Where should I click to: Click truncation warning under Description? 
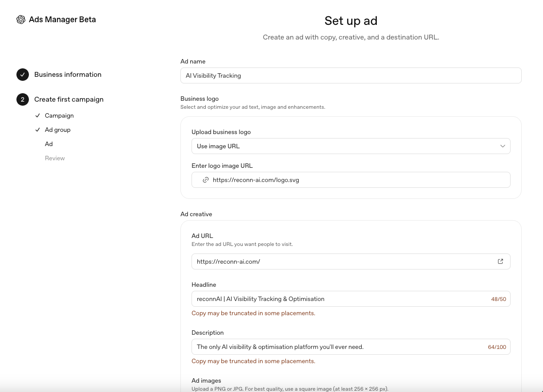pos(253,361)
